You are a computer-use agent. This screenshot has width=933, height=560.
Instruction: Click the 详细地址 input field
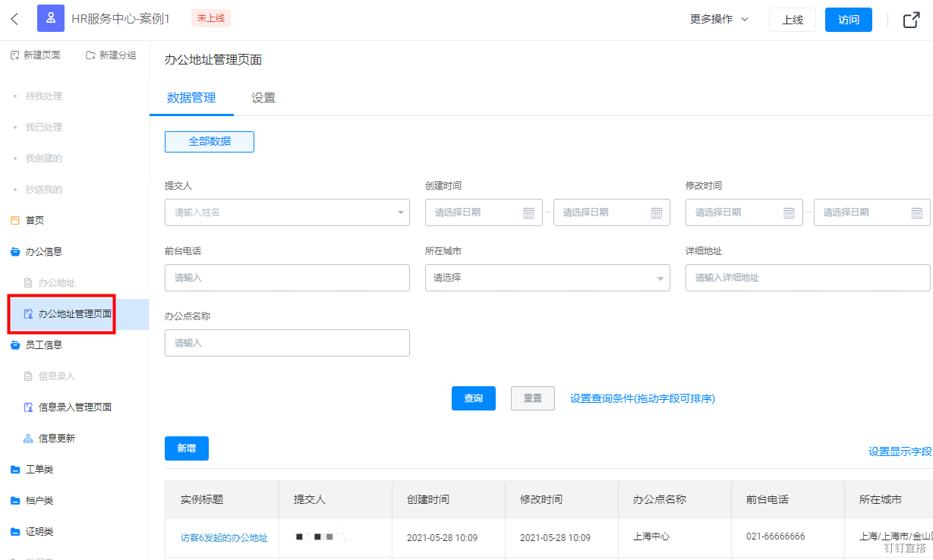808,278
